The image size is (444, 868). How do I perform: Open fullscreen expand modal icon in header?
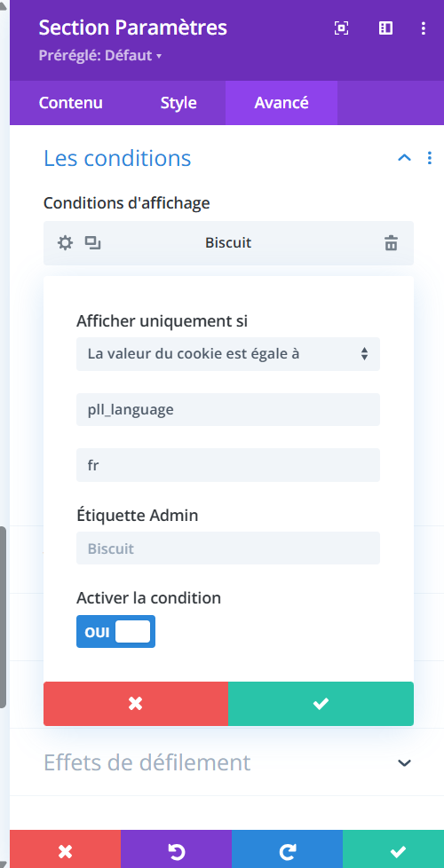click(342, 28)
